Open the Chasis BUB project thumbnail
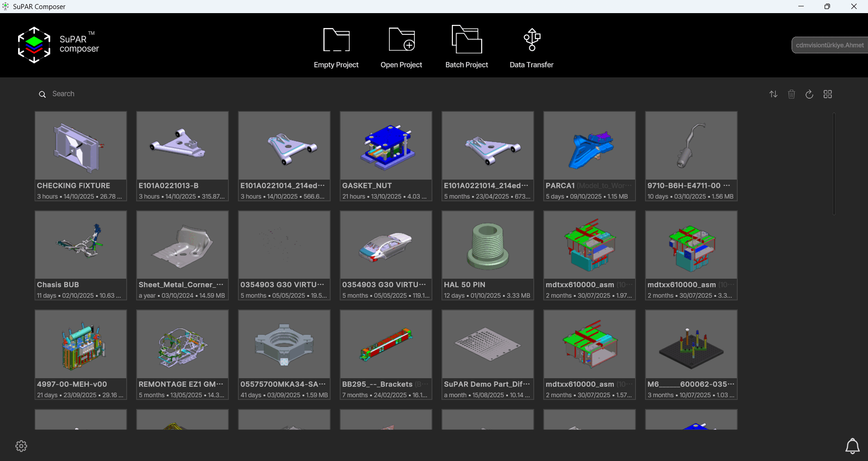Viewport: 868px width, 461px height. click(x=81, y=245)
